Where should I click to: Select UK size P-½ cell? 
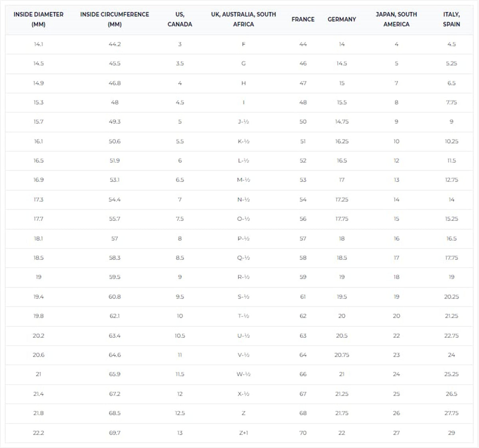[x=243, y=239]
